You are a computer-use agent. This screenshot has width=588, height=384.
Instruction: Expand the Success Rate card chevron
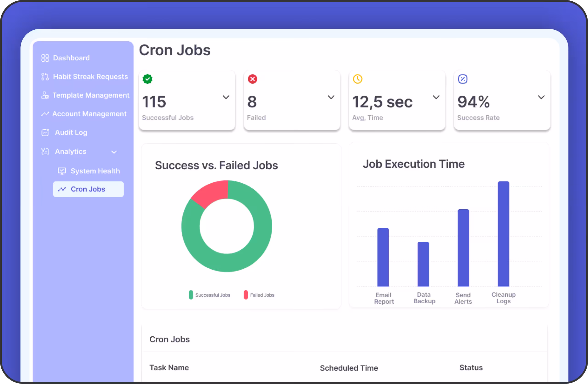coord(541,97)
